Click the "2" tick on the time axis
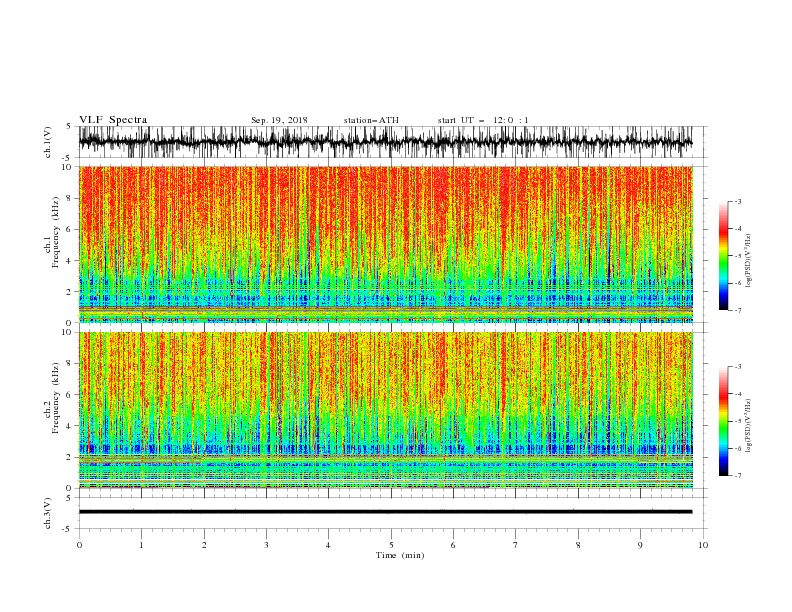This screenshot has width=792, height=612. tap(204, 545)
